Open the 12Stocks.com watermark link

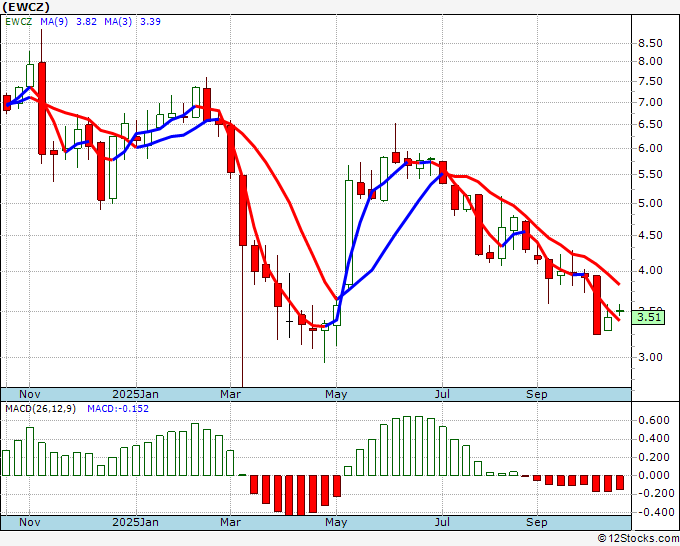tap(639, 538)
